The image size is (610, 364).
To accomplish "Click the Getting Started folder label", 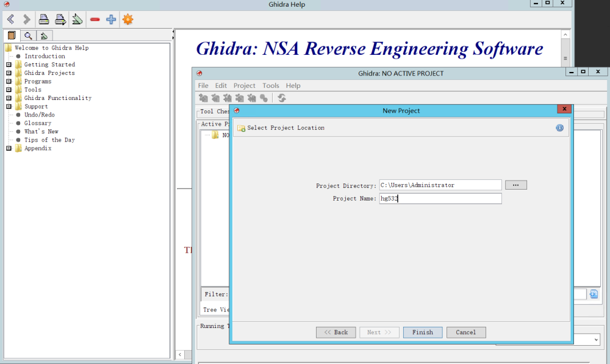I will click(x=49, y=65).
